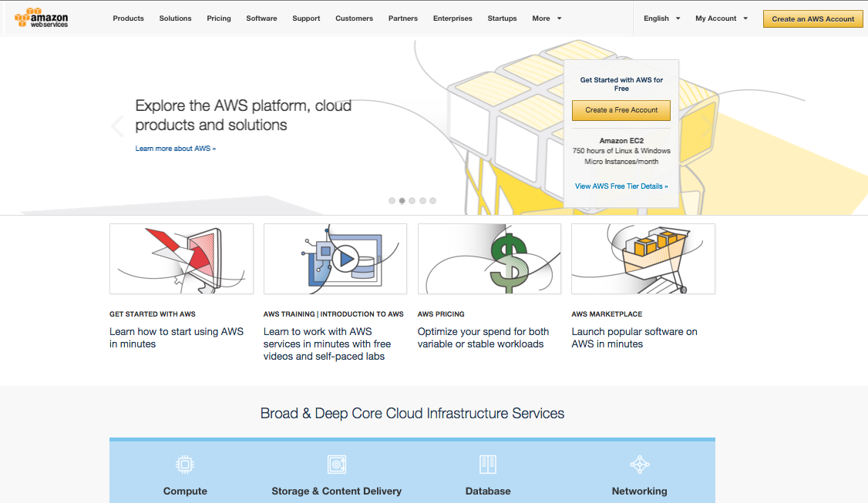
Task: Click the Amazon EC2 free tier text
Action: coord(621,151)
